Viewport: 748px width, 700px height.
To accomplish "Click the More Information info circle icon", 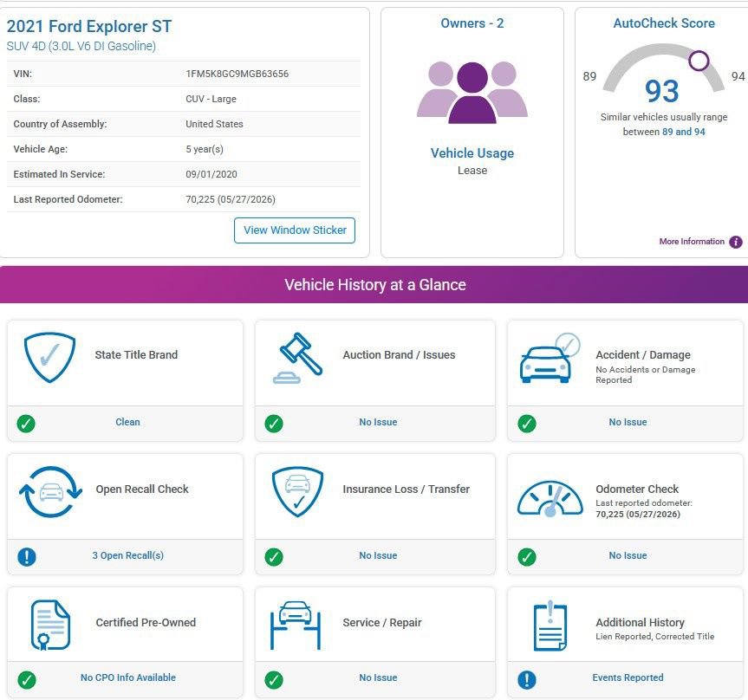I will 736,242.
